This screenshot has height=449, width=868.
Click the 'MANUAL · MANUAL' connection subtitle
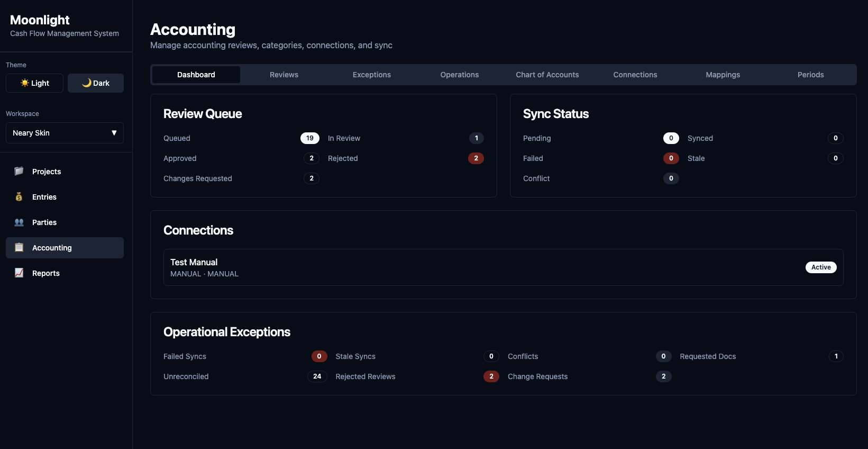point(204,274)
